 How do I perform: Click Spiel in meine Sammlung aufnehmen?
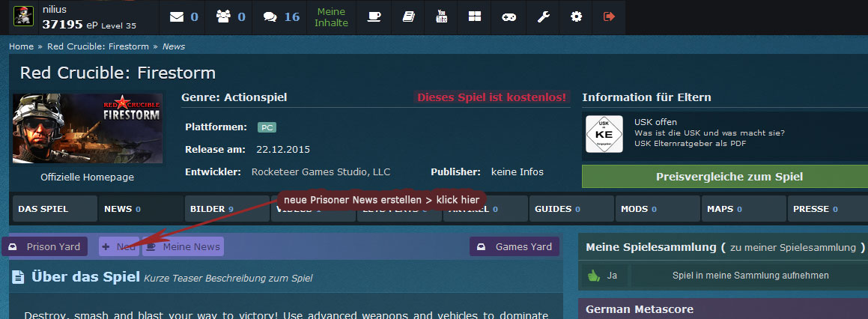[750, 276]
